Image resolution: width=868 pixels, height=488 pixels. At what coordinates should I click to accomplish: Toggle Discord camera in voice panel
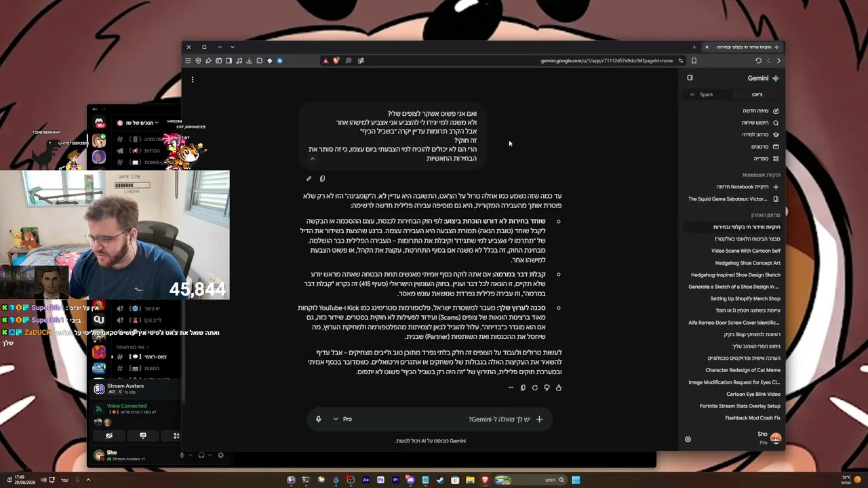(108, 436)
